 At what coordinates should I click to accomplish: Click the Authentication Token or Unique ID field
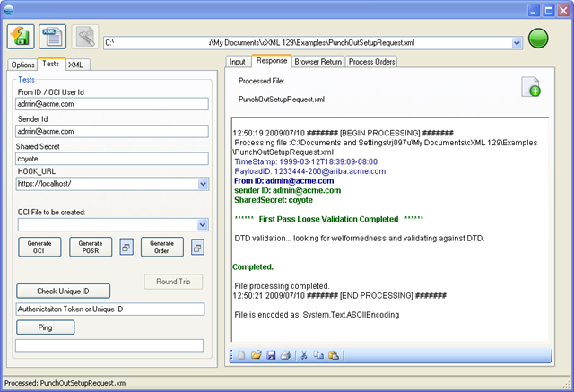110,309
